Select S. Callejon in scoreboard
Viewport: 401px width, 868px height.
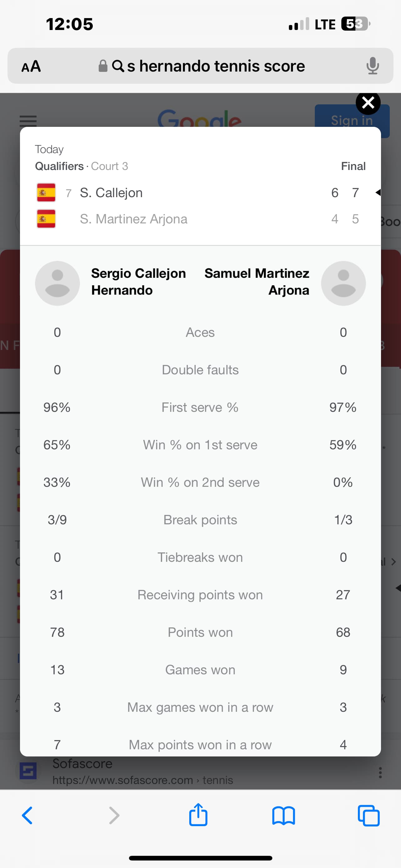coord(111,193)
